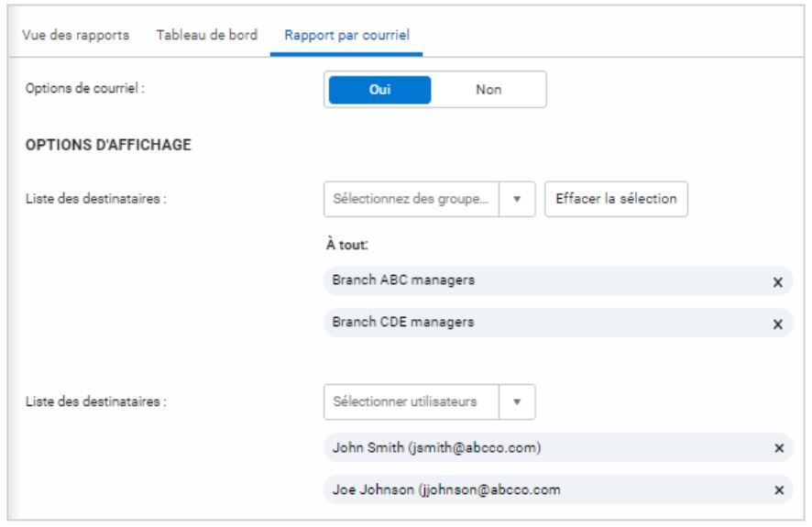Viewport: 812px width, 527px height.
Task: Select the Branch ABC managers chip
Action: (x=403, y=280)
